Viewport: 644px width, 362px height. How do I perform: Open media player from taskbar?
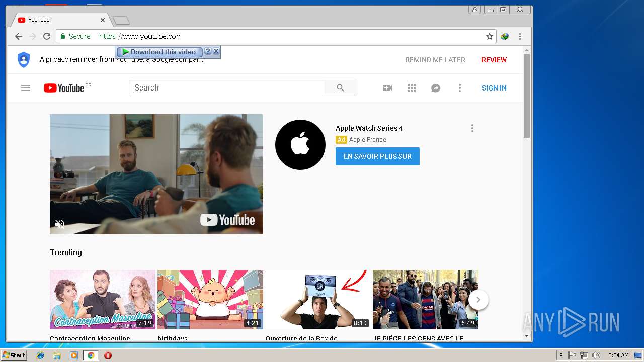coord(74,355)
